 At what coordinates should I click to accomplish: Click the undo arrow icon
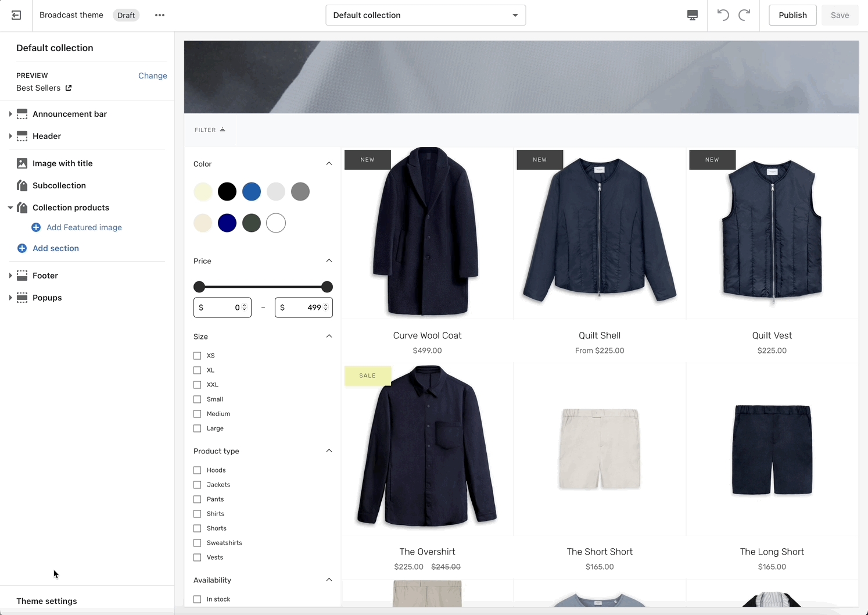tap(723, 15)
